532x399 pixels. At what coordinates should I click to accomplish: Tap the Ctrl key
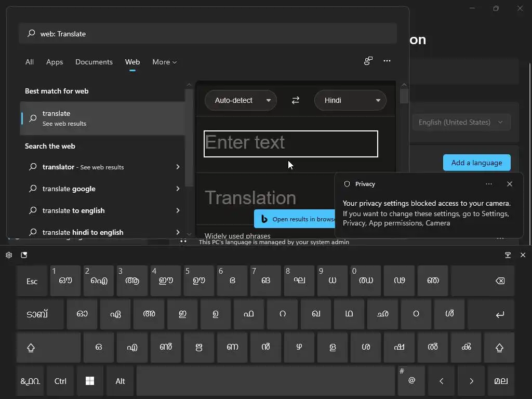(60, 381)
